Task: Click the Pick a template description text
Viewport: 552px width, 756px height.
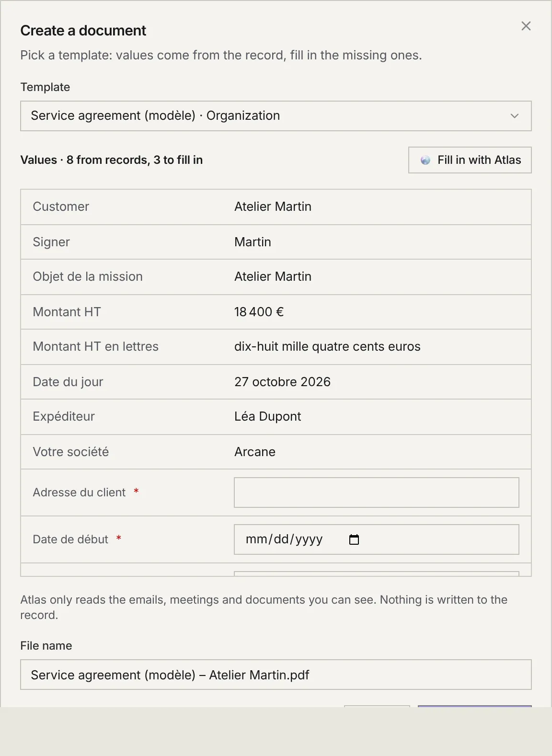Action: point(221,55)
